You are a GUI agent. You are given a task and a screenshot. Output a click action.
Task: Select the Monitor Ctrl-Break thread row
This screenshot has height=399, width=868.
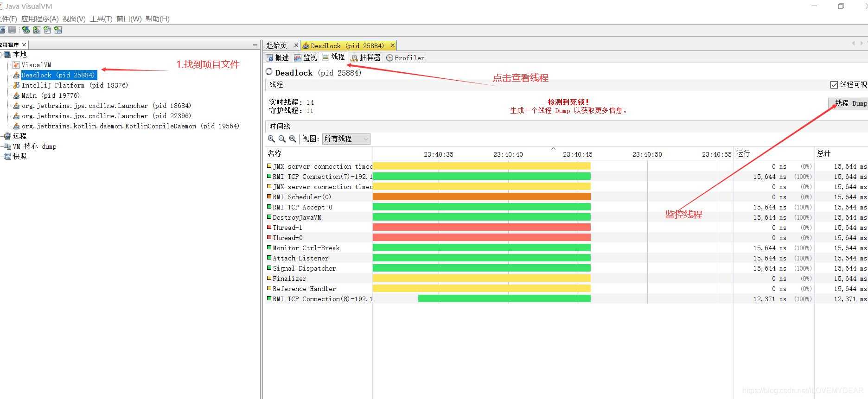coord(566,248)
